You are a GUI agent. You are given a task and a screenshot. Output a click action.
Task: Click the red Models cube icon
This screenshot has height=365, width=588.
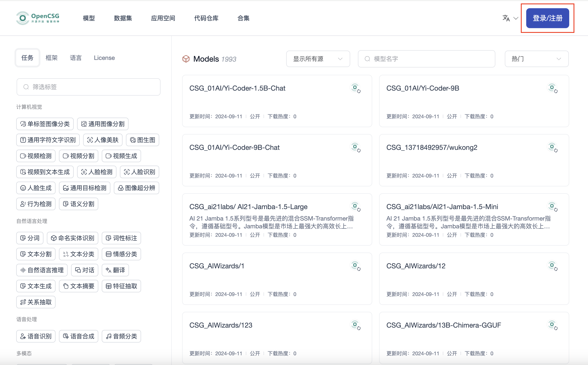(x=186, y=59)
